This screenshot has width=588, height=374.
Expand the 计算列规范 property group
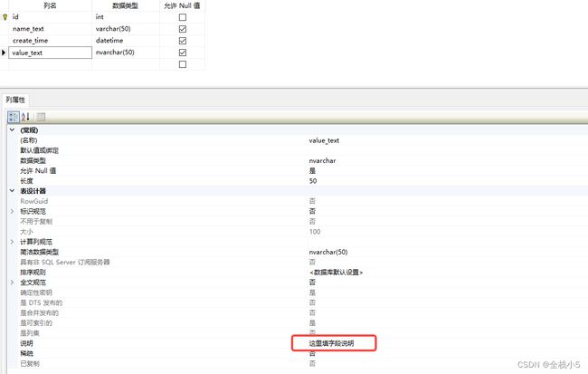12,242
